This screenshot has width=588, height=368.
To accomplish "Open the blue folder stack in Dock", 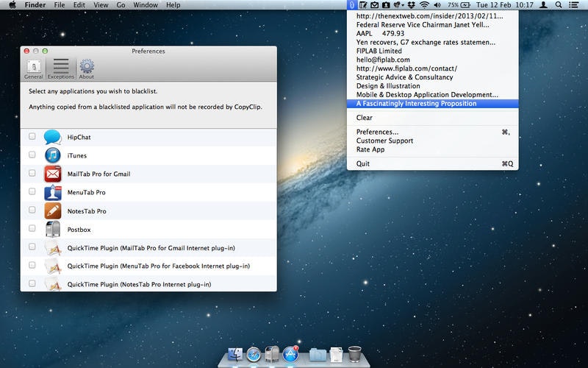I will click(318, 354).
